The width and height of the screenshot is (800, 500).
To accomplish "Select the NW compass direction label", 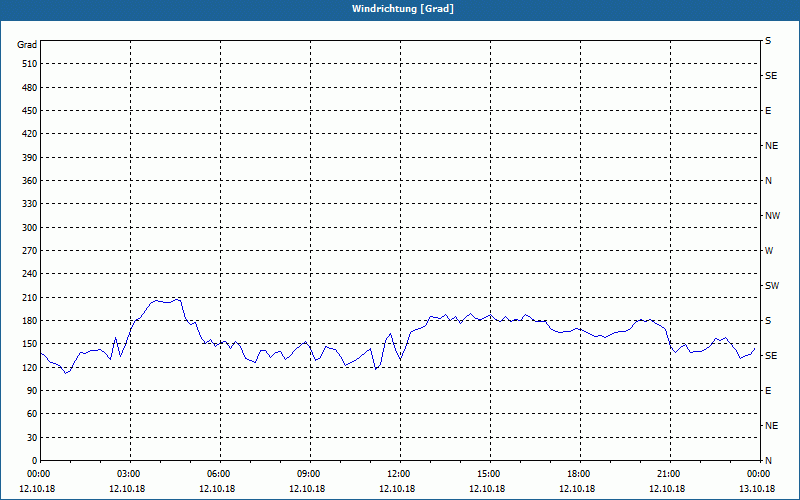I will pyautogui.click(x=772, y=216).
